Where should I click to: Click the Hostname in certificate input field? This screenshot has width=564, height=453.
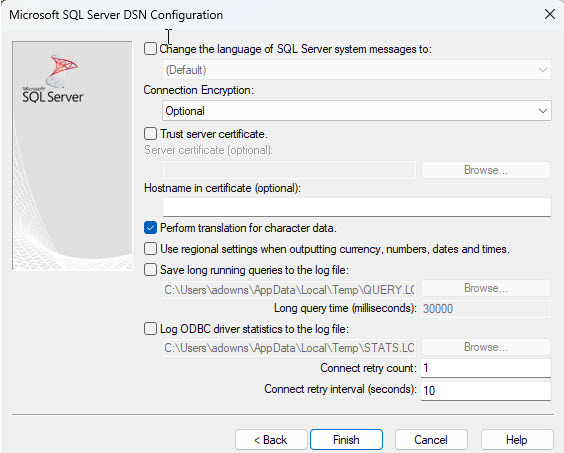[x=357, y=207]
